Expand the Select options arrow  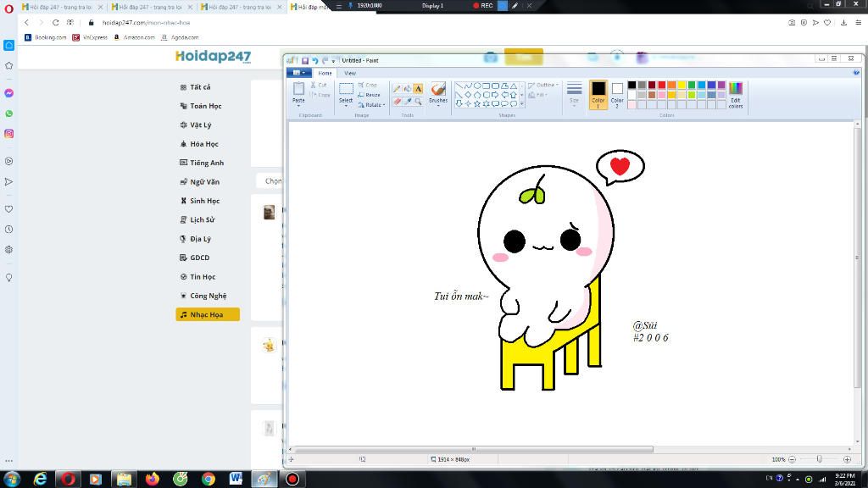click(x=346, y=104)
